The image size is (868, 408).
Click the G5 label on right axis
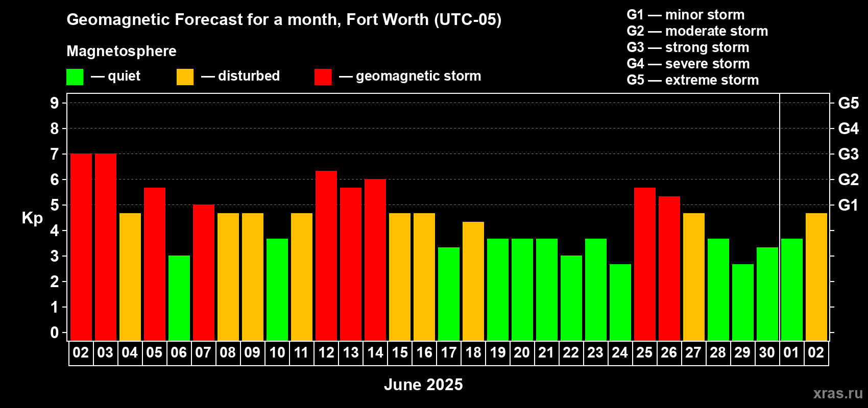848,103
